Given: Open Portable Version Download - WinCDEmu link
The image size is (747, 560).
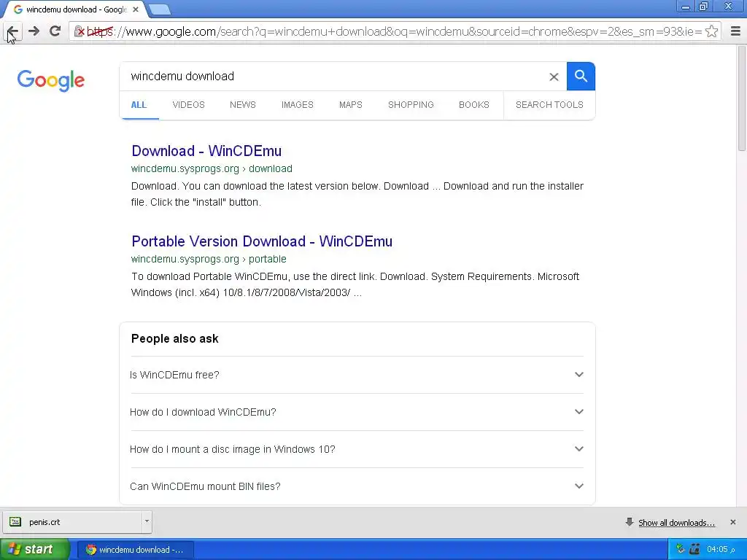Looking at the screenshot, I should click(x=262, y=241).
